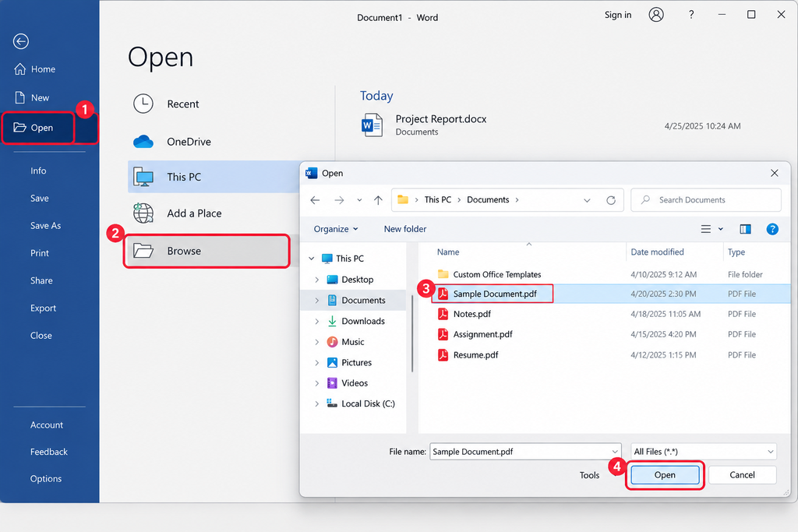Open Word help question mark
798x532 pixels.
coord(691,15)
